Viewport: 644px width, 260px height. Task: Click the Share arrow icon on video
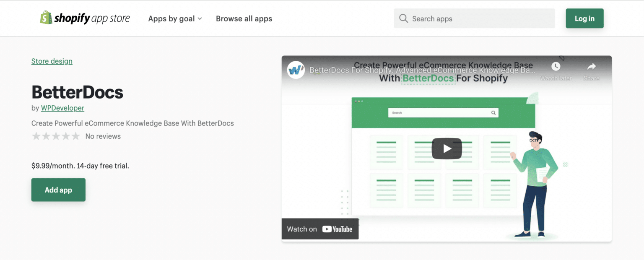click(x=591, y=66)
